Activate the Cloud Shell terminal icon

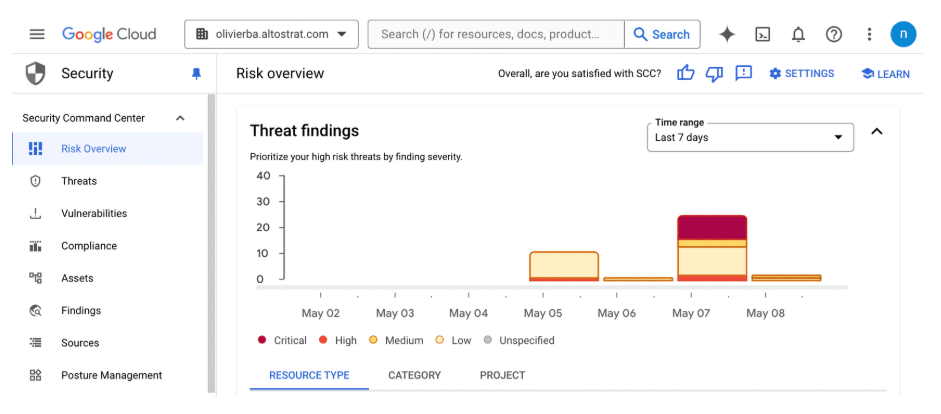pos(763,34)
